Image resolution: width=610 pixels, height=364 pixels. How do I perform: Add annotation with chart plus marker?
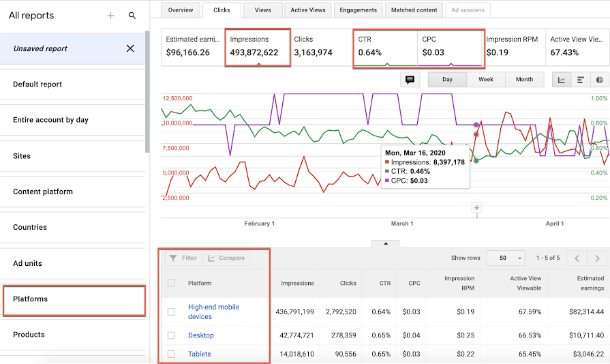tap(477, 208)
